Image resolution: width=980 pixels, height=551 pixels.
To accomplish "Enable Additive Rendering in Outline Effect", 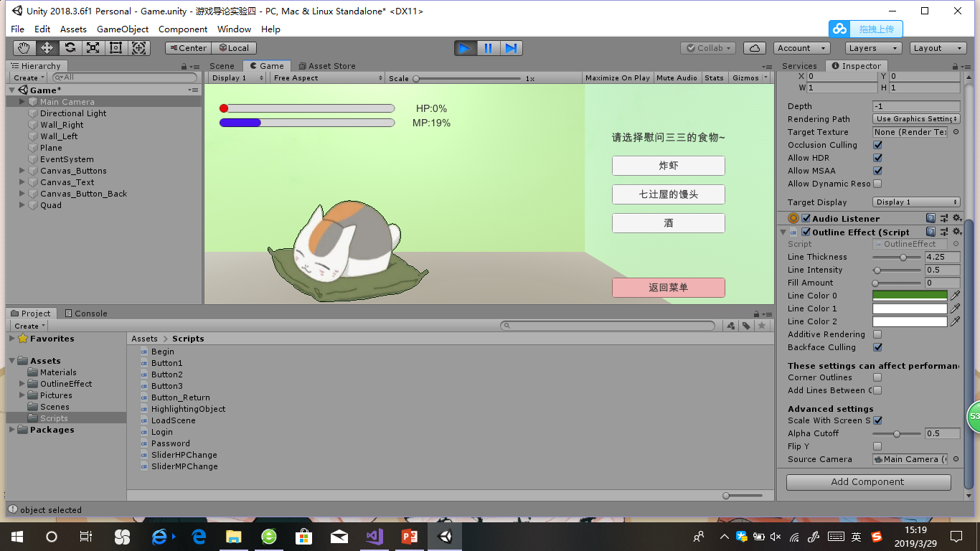I will (877, 334).
